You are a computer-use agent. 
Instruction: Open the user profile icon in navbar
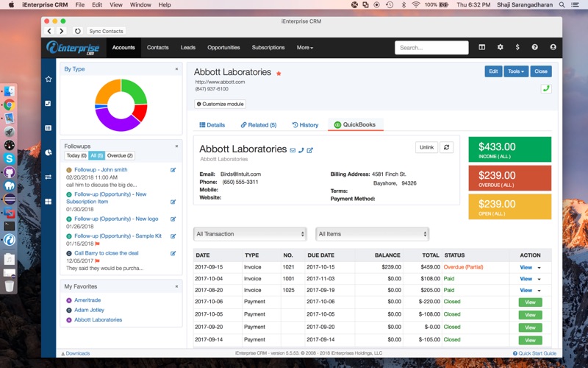(x=553, y=47)
